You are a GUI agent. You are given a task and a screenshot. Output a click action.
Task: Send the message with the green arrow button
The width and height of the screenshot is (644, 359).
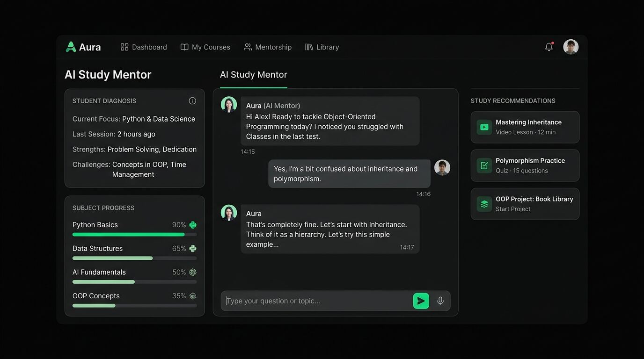tap(421, 301)
